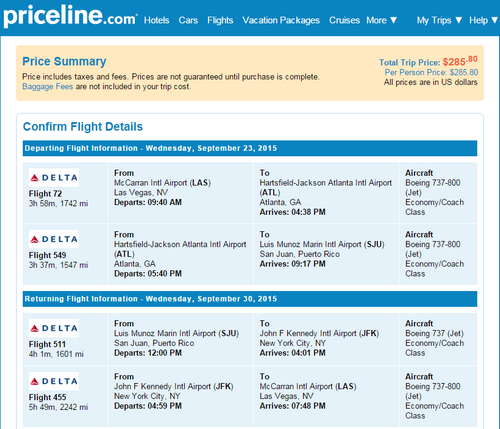Click Flight 72 flight number text

[x=45, y=194]
